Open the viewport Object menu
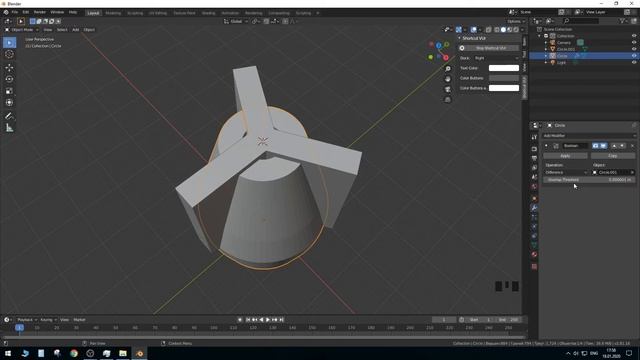The width and height of the screenshot is (640, 360). click(89, 30)
